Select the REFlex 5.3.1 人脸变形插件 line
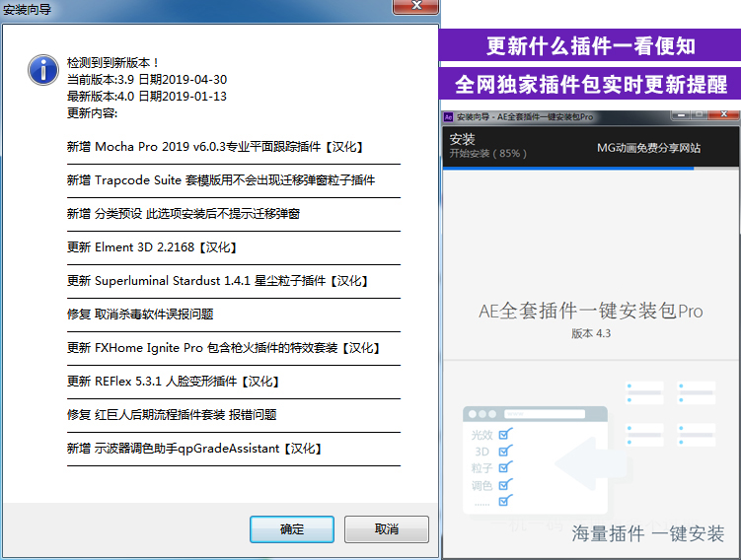The width and height of the screenshot is (741, 560). coord(173,382)
